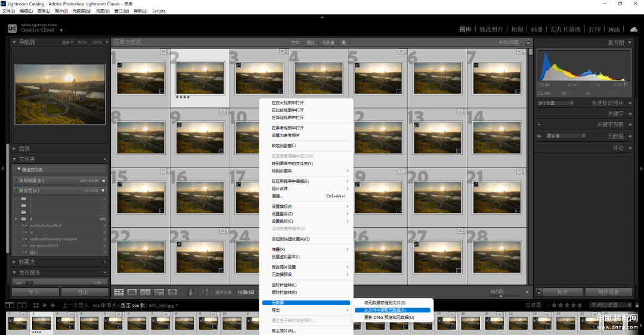644x335 pixels.
Task: Select 属性 library filter mode
Action: [311, 42]
